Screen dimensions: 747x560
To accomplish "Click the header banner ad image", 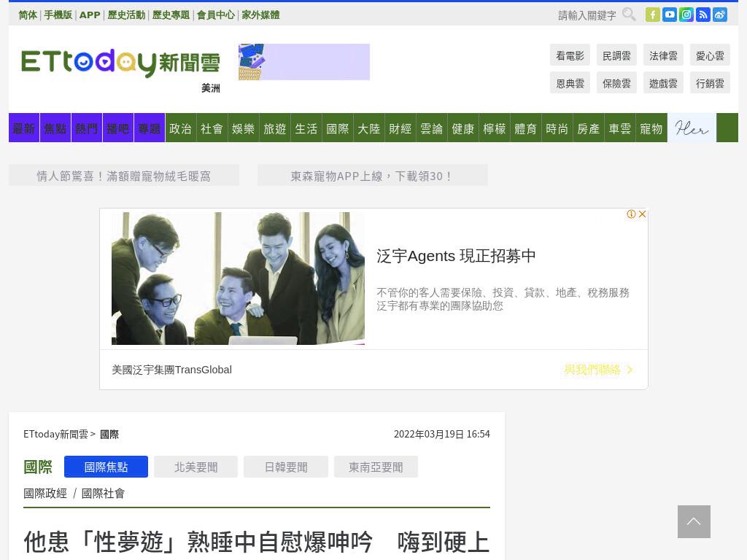I will (x=304, y=62).
